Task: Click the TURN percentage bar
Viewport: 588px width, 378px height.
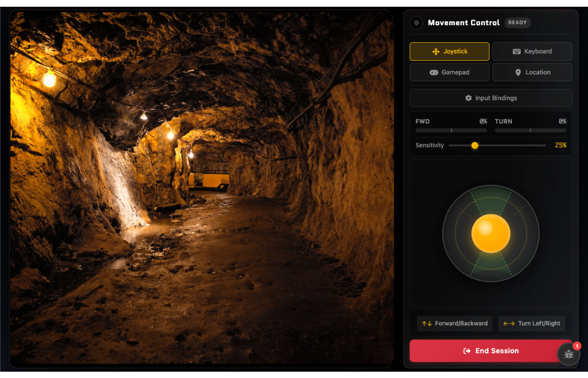Action: 530,130
